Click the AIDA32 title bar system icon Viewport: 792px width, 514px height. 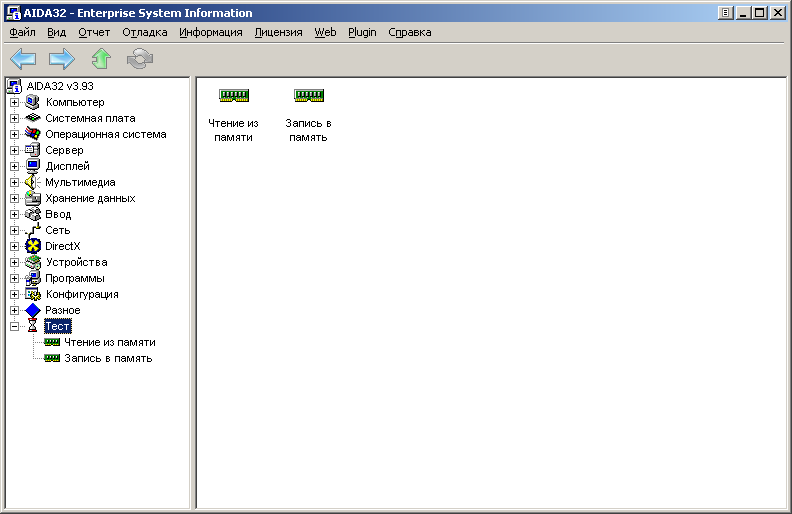tap(13, 13)
